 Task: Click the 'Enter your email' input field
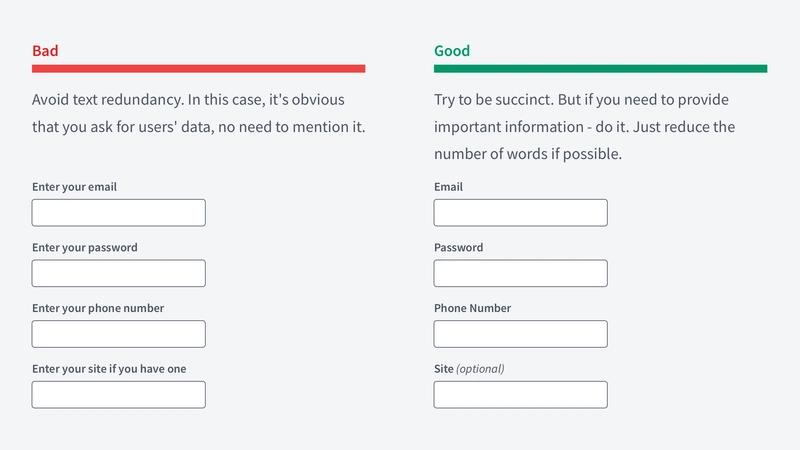[118, 213]
